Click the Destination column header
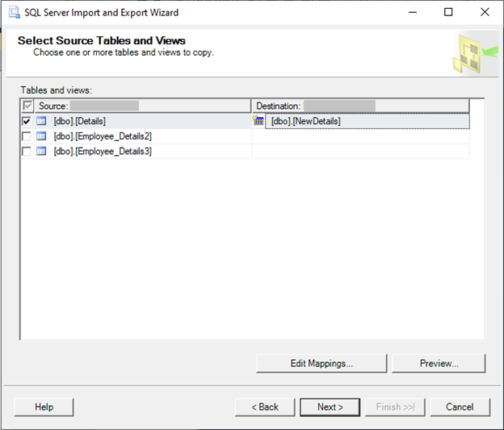 361,106
